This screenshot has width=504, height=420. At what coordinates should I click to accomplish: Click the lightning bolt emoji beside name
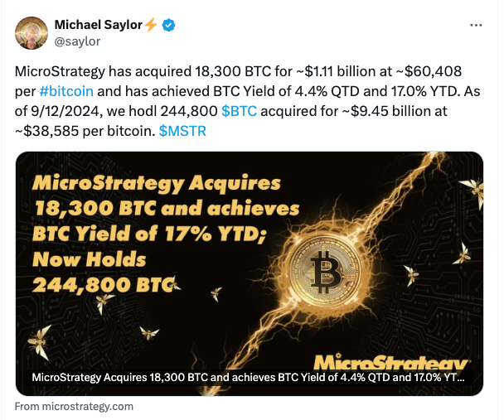tap(150, 25)
